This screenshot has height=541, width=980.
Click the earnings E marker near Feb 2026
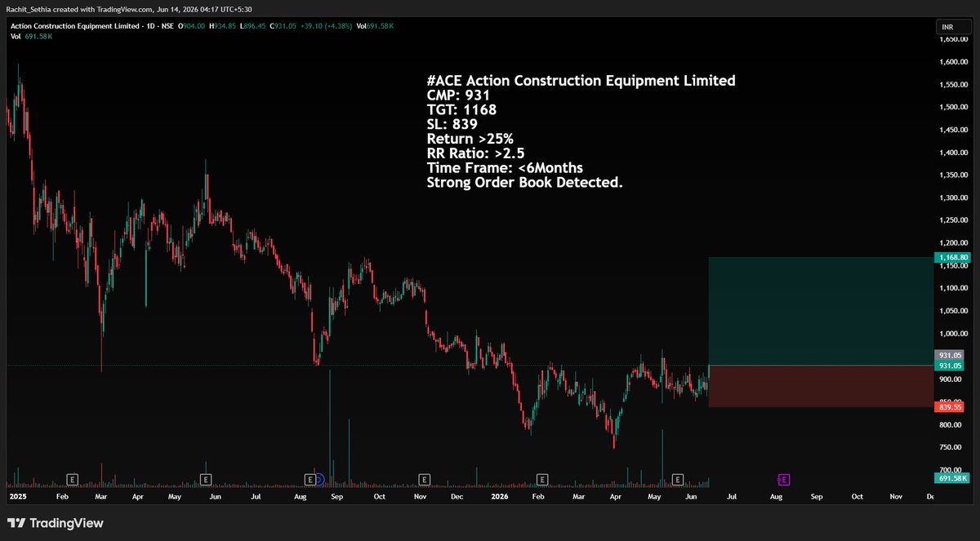(541, 479)
